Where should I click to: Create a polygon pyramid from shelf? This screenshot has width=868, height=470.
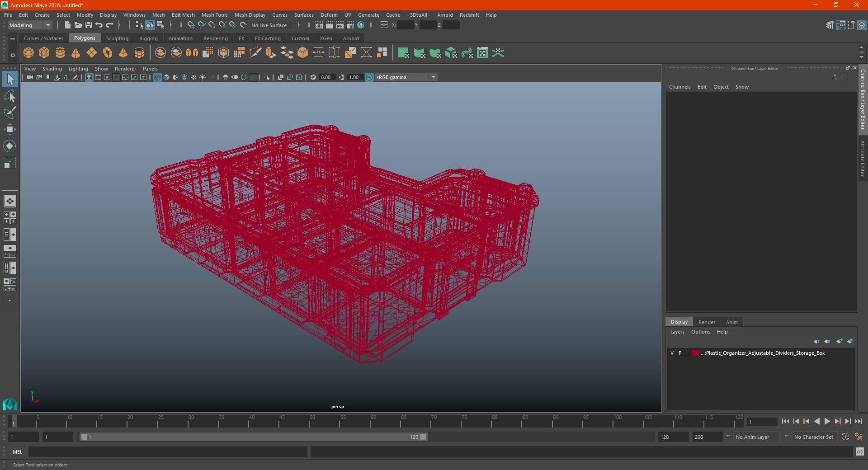(x=123, y=53)
